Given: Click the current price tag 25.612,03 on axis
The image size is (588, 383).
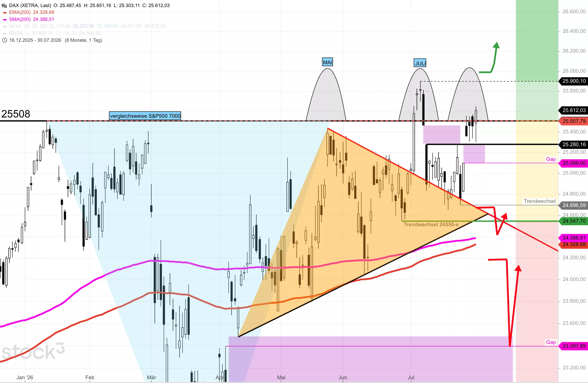Looking at the screenshot, I should 573,110.
